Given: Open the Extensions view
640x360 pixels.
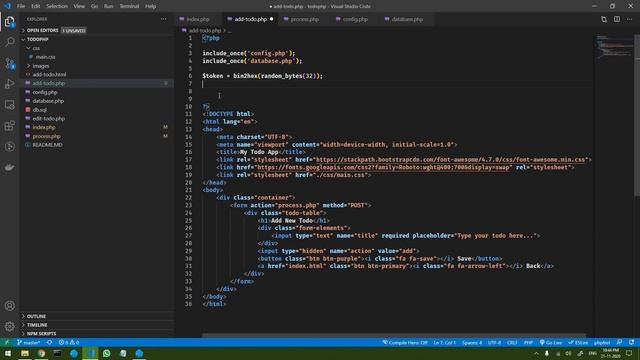Looking at the screenshot, I should click(9, 125).
